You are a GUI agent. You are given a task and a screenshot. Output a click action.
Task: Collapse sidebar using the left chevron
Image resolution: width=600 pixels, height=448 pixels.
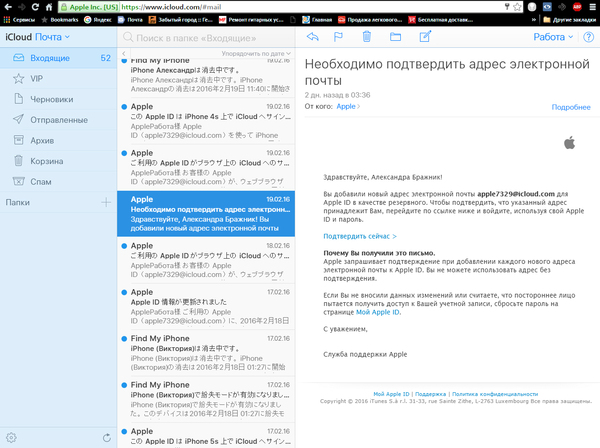click(x=124, y=37)
